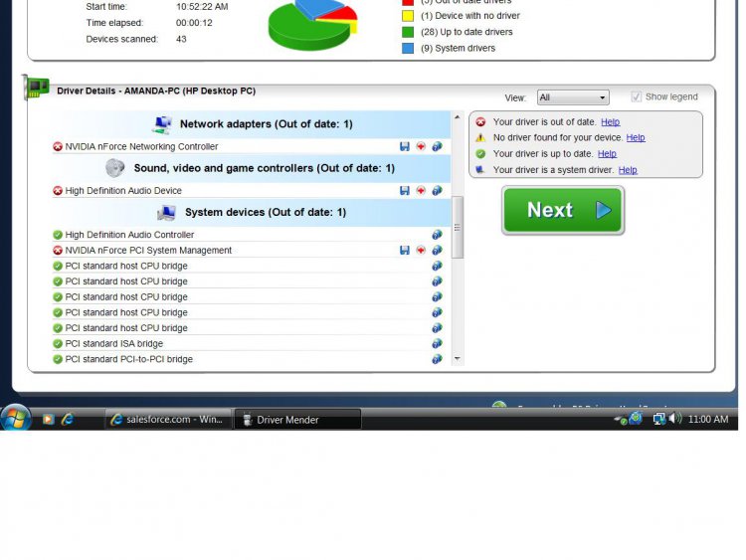Image resolution: width=746 pixels, height=560 pixels.
Task: Click green Up to date drivers swatch
Action: click(x=408, y=32)
